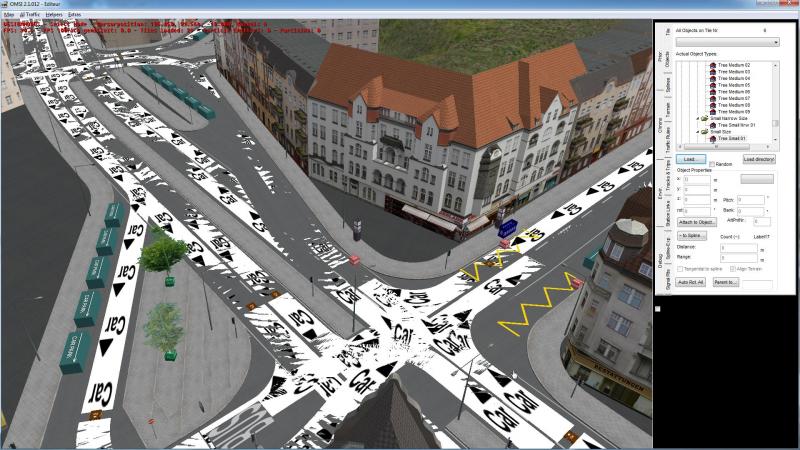Switch to the Objects side tab
The height and width of the screenshot is (450, 800).
(x=667, y=59)
